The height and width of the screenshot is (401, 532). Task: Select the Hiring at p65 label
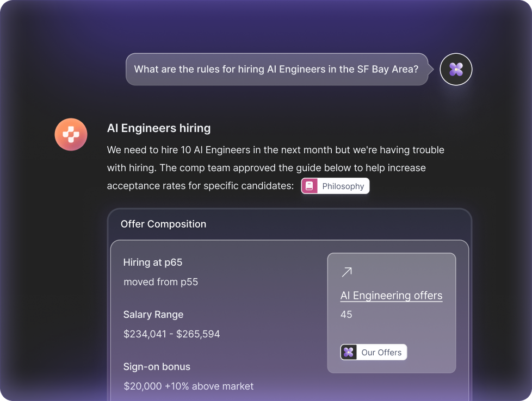point(153,262)
